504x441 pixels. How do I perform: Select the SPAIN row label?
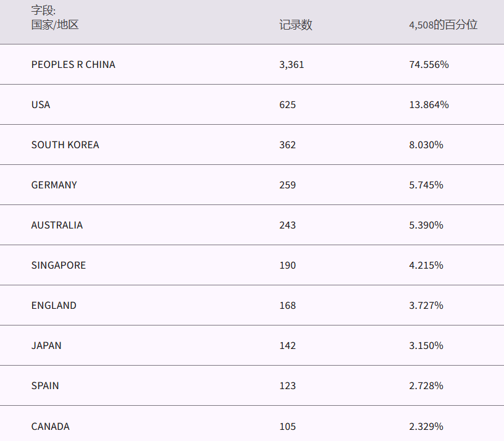(45, 385)
